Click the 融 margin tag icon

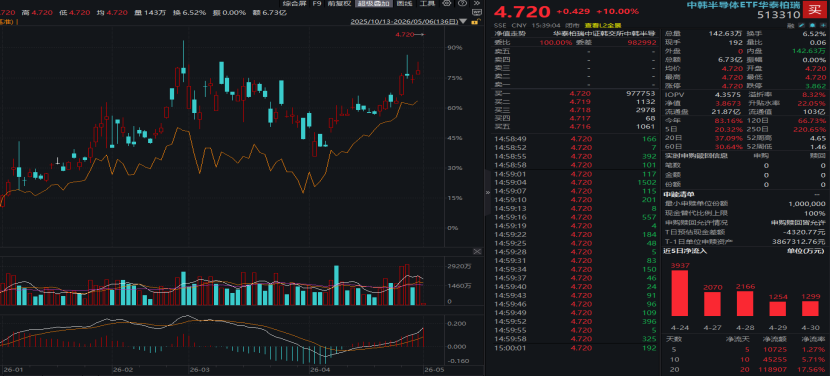click(x=790, y=25)
